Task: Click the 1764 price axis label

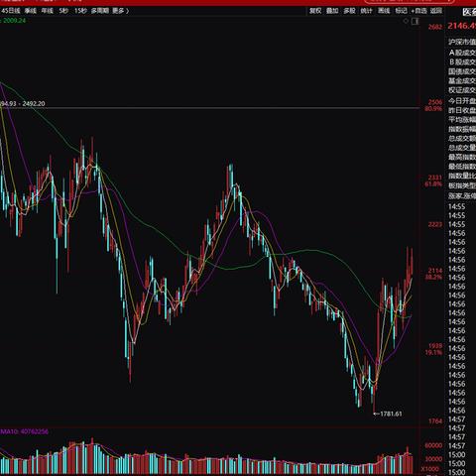Action: pos(435,421)
